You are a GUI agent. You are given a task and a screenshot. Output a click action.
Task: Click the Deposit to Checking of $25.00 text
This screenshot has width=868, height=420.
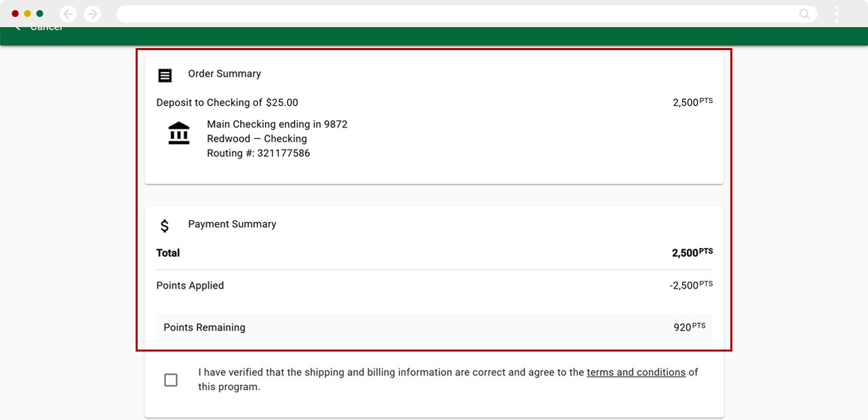(x=227, y=103)
